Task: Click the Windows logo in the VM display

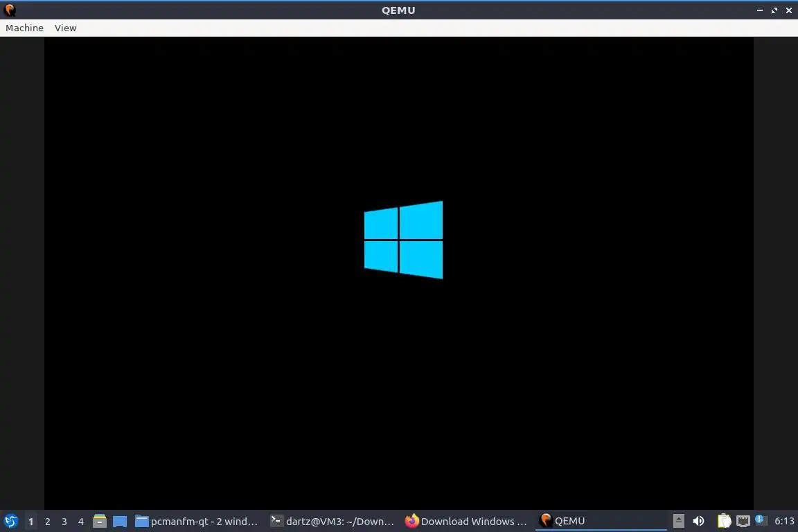Action: click(403, 240)
